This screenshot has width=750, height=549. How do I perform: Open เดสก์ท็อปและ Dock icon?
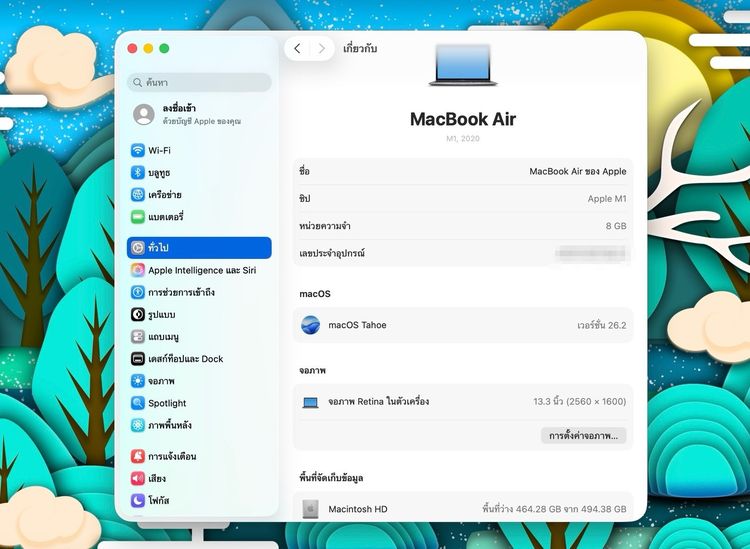click(x=138, y=359)
